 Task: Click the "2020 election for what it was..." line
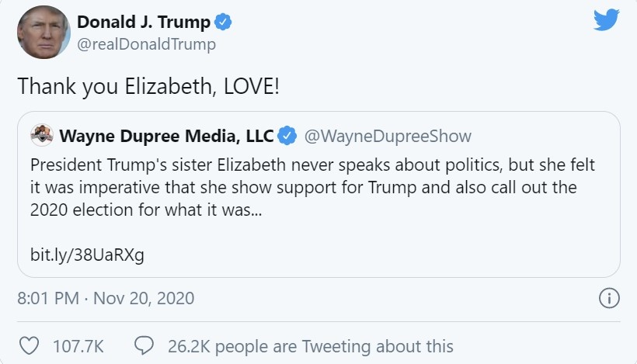coord(141,209)
